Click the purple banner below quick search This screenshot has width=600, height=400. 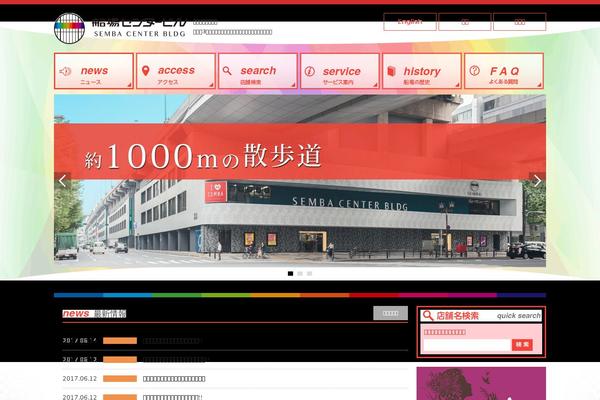[x=481, y=384]
